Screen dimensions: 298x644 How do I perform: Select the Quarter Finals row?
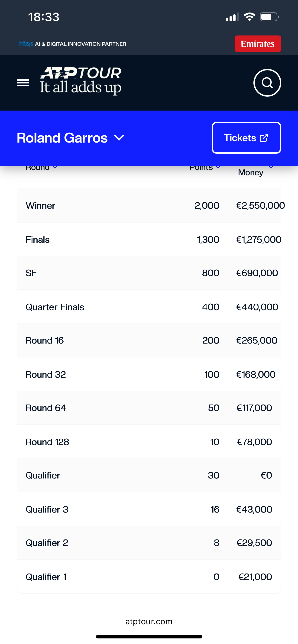click(x=149, y=307)
